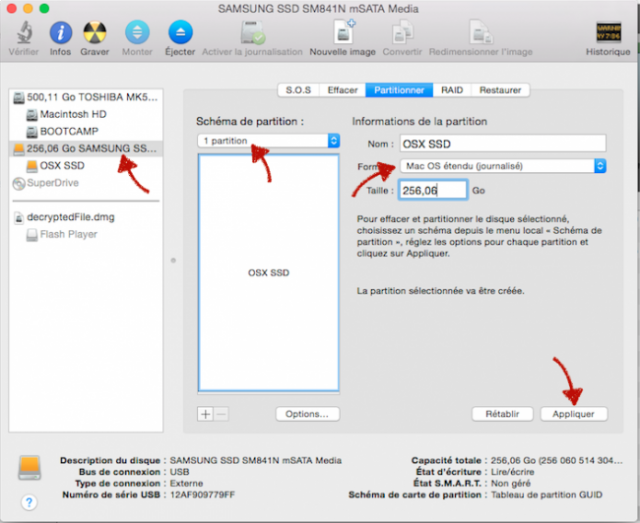The image size is (640, 523).
Task: Click the Vérifier microscope icon
Action: click(x=24, y=32)
